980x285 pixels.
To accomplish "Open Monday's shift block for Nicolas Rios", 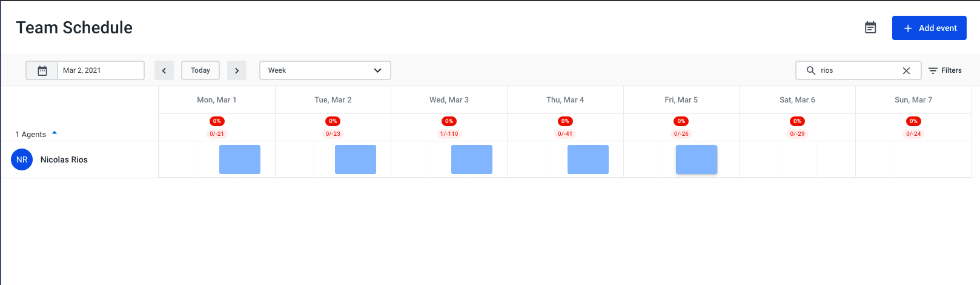I will point(240,159).
